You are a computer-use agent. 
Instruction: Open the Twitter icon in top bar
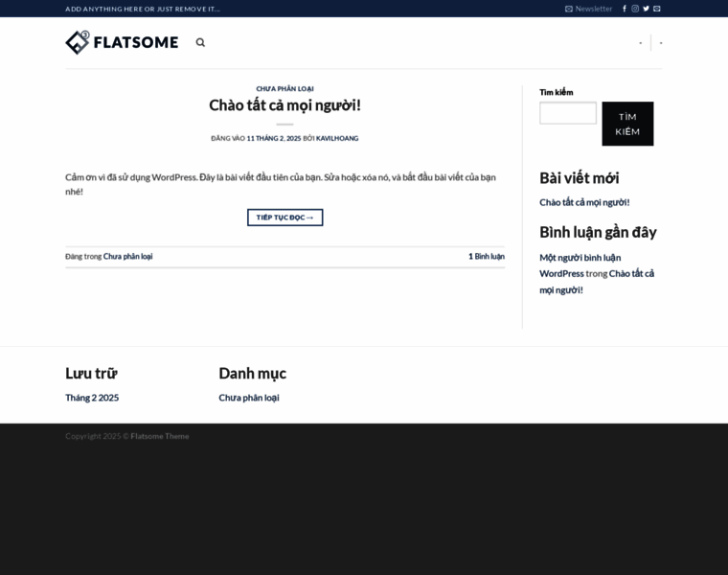coord(646,9)
